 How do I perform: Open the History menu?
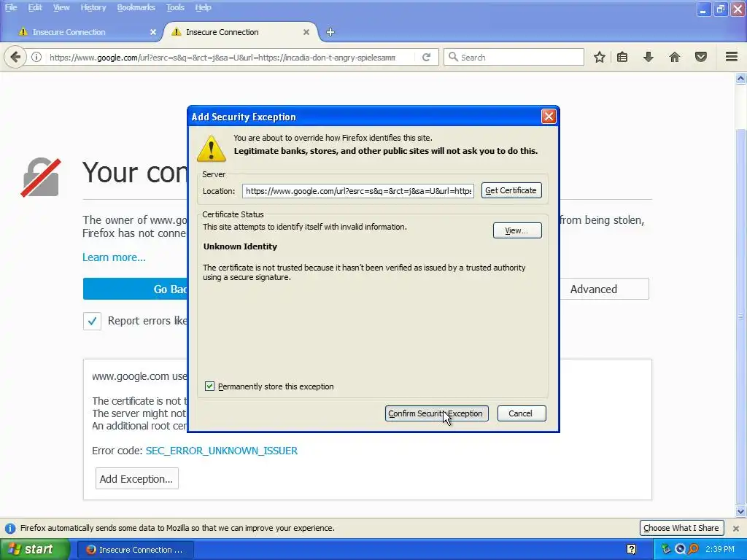click(93, 7)
